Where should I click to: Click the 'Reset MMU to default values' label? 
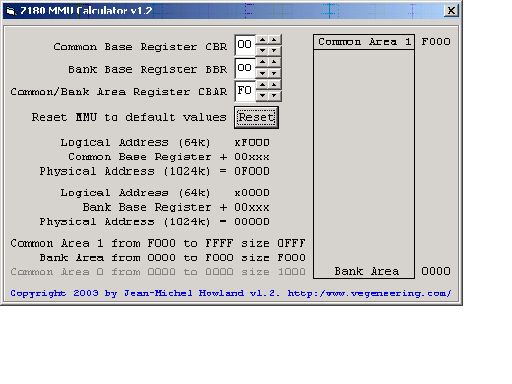click(x=129, y=117)
